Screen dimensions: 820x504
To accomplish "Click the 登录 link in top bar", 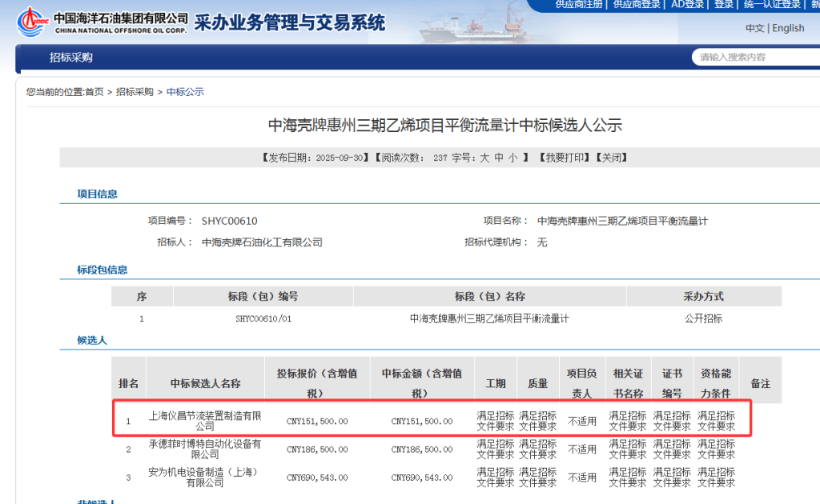I will pos(724,5).
